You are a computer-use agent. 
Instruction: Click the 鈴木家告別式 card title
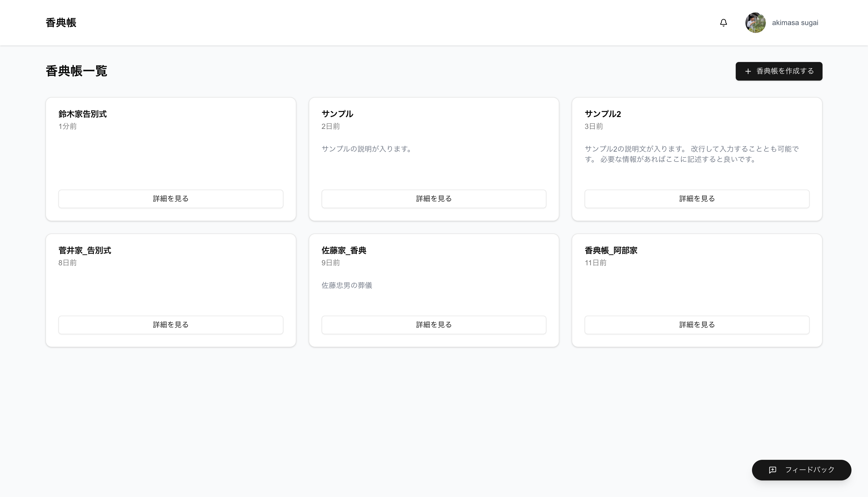82,114
